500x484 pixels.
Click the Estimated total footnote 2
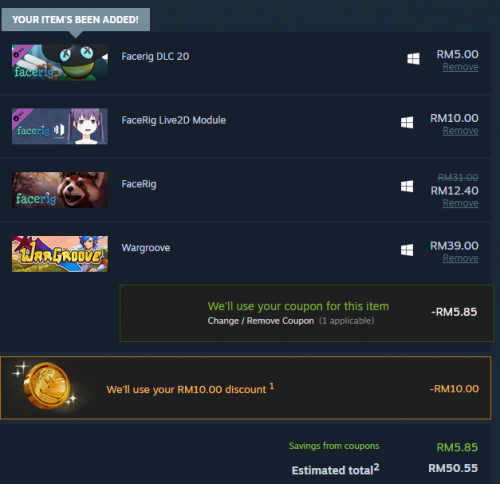point(376,467)
